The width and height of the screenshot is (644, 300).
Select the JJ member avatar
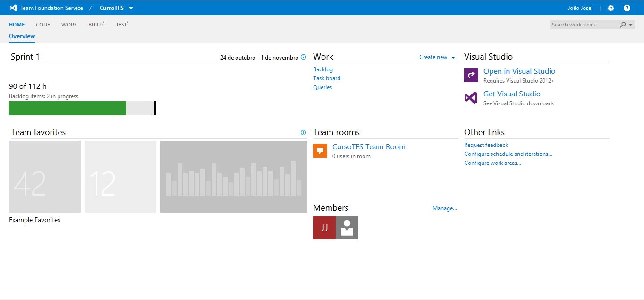[x=324, y=228]
